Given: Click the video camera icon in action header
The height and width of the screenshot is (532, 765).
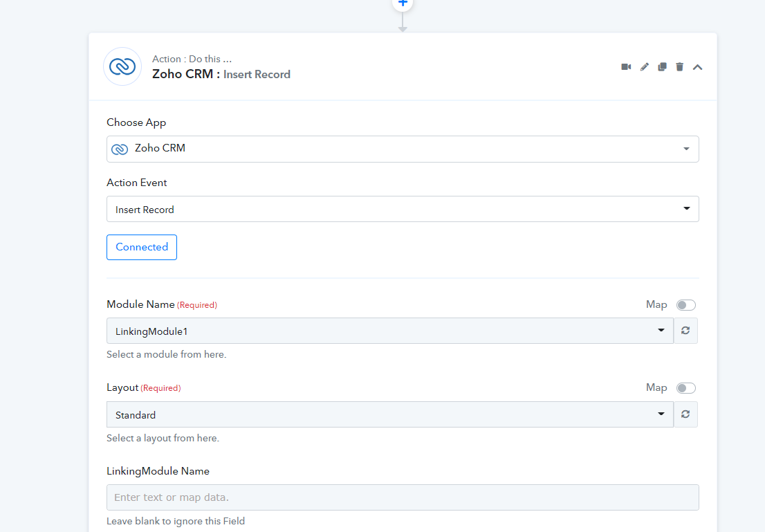Looking at the screenshot, I should pyautogui.click(x=626, y=67).
